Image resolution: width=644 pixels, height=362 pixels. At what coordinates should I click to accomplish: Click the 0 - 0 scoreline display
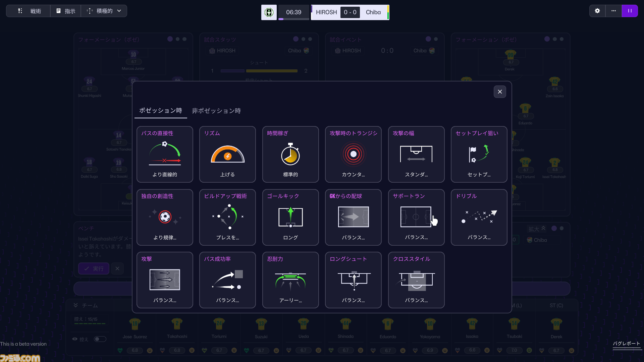pos(350,12)
